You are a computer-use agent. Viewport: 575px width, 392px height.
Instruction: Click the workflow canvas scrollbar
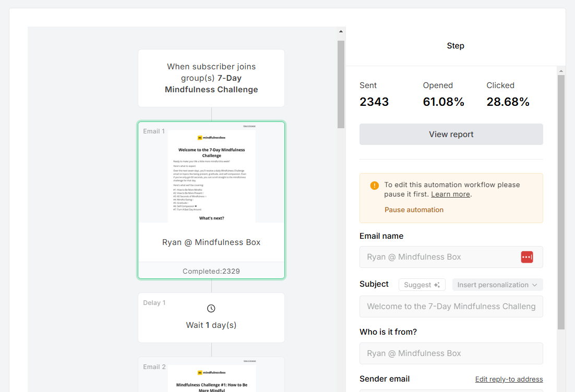(x=340, y=83)
